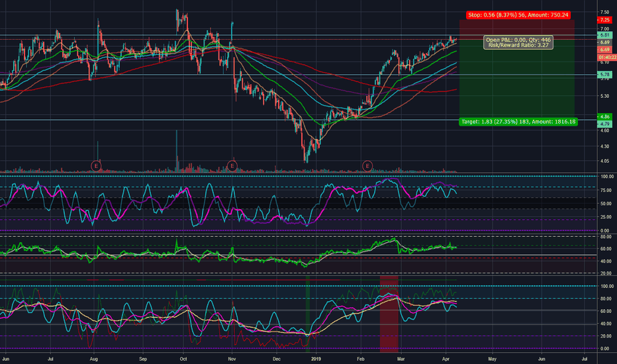The height and width of the screenshot is (364, 617).
Task: Click the 5.78 horizontal line price label
Action: coord(605,74)
